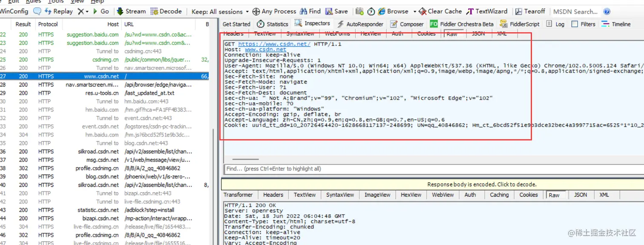This screenshot has width=644, height=245.
Task: Select the res.u-tools.cn session row
Action: point(104,93)
